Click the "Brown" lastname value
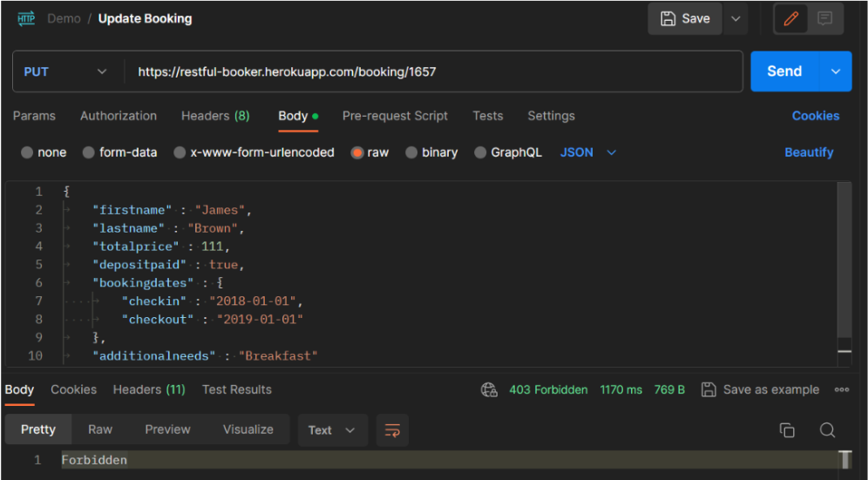The height and width of the screenshot is (480, 868). coord(213,228)
